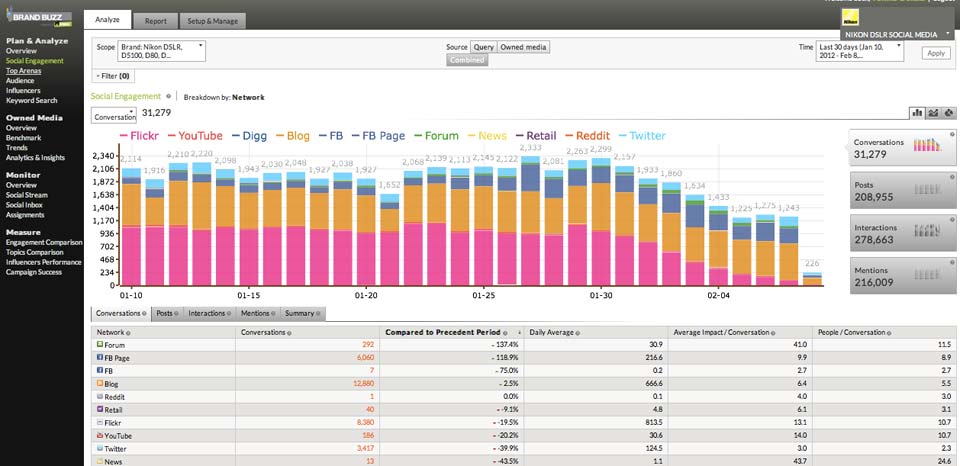960x466 pixels.
Task: Click info dot on Mentions summary card
Action: click(952, 261)
